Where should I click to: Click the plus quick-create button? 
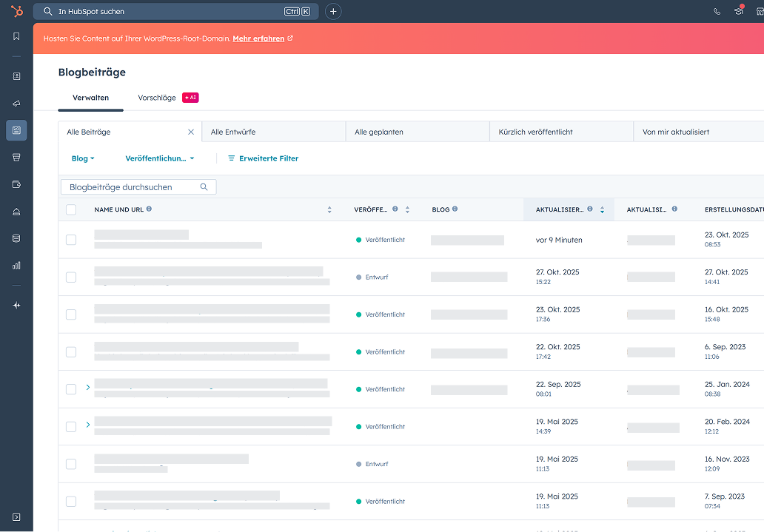333,12
